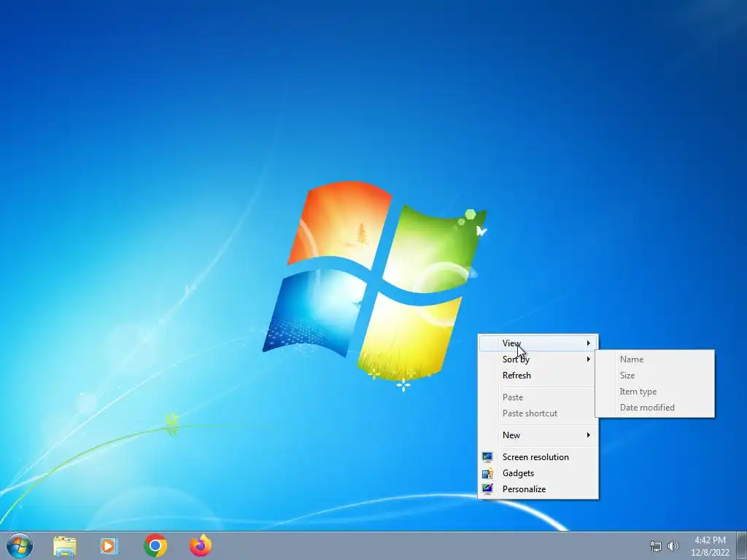The image size is (747, 560).
Task: Launch Google Chrome from the taskbar
Action: pyautogui.click(x=155, y=545)
